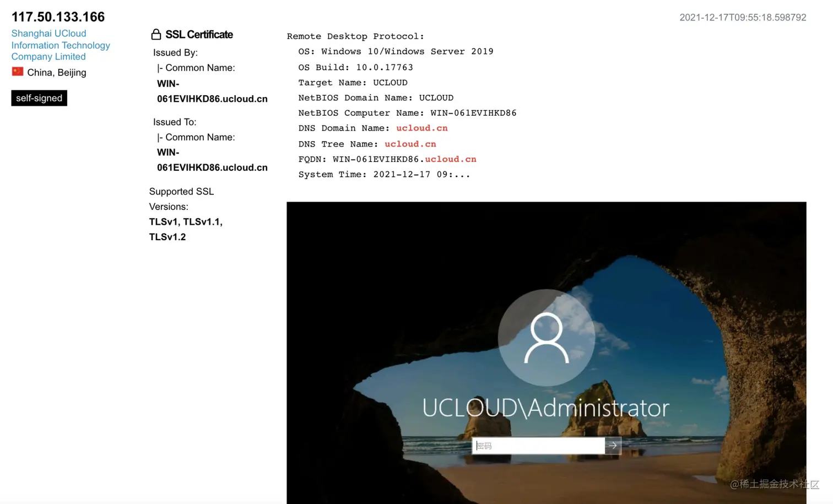The width and height of the screenshot is (833, 504).
Task: Click ucloud.cn in the DNS Tree Name line
Action: click(410, 144)
